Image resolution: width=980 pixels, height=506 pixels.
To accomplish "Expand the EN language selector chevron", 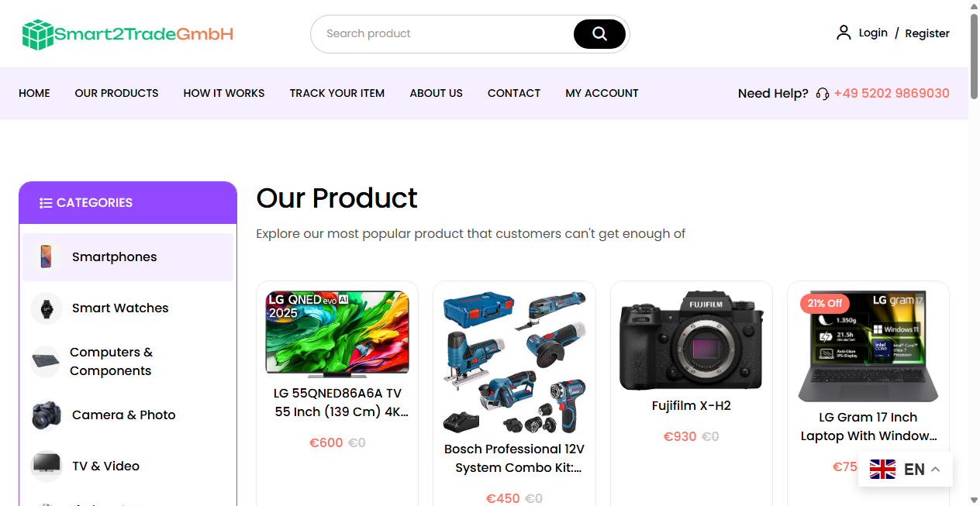I will [x=936, y=470].
